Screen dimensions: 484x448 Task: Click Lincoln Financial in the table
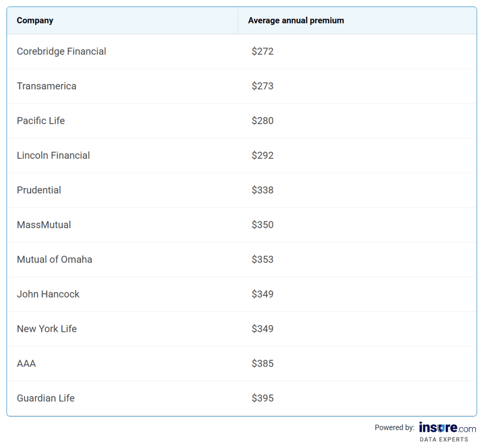click(x=53, y=156)
